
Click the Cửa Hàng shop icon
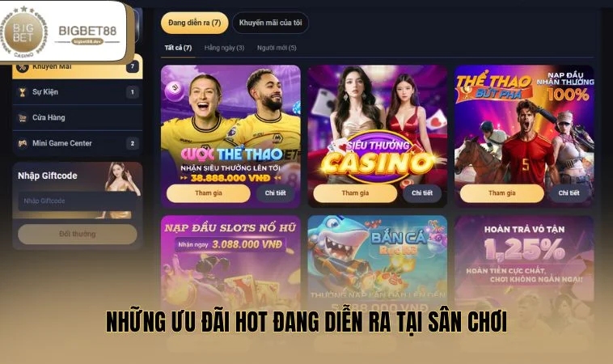point(23,117)
